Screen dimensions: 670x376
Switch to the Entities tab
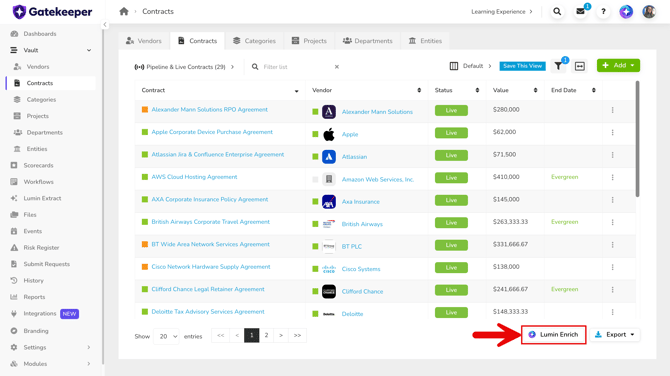(425, 41)
